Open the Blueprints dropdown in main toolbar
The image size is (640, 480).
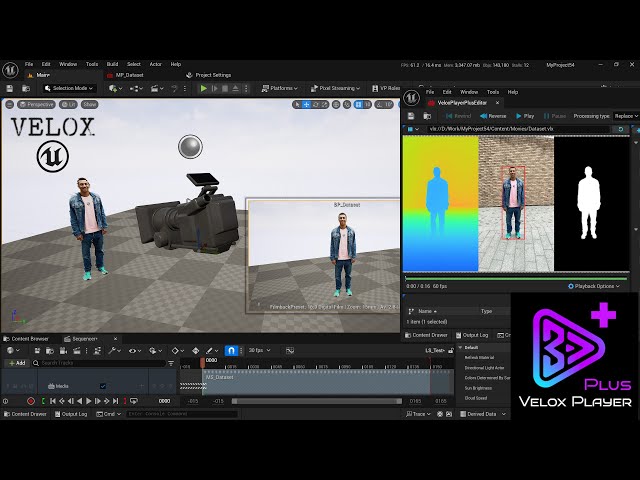pos(136,88)
